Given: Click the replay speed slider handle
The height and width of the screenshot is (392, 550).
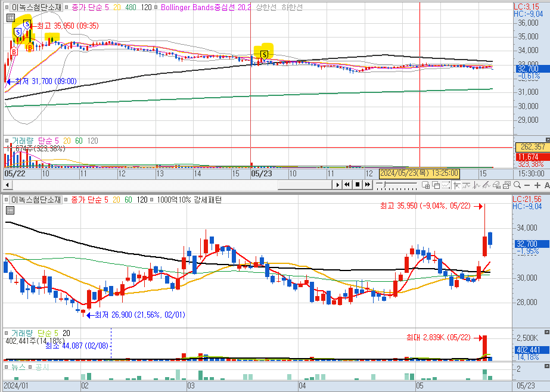Looking at the screenshot, I should coord(384,184).
